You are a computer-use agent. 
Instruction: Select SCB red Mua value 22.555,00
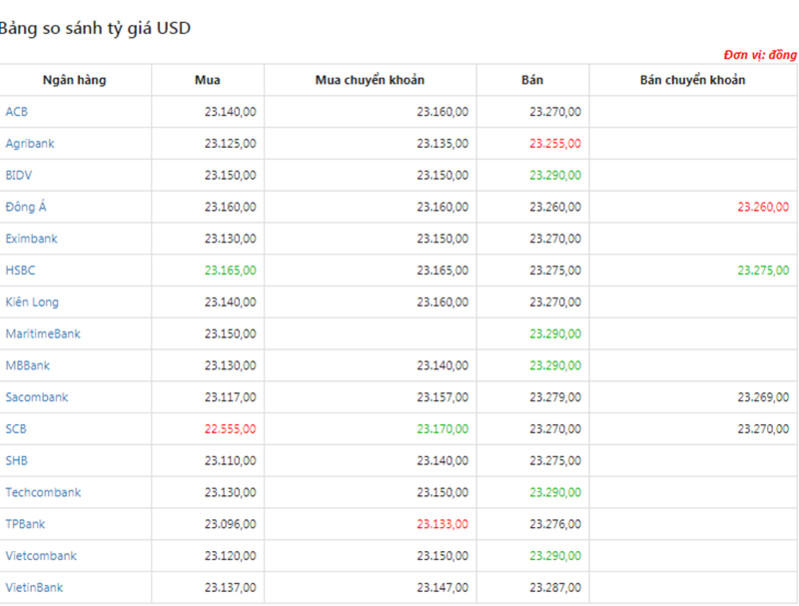[x=230, y=429]
